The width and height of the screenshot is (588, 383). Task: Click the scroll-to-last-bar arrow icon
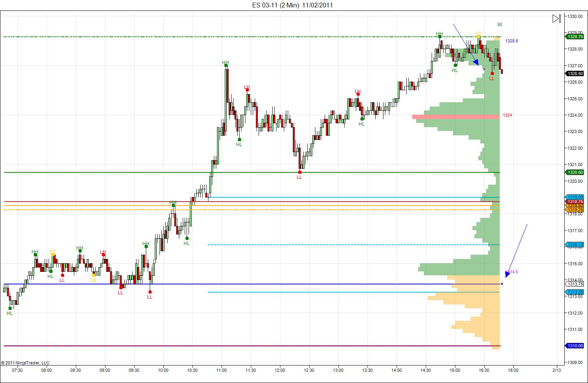[x=556, y=18]
